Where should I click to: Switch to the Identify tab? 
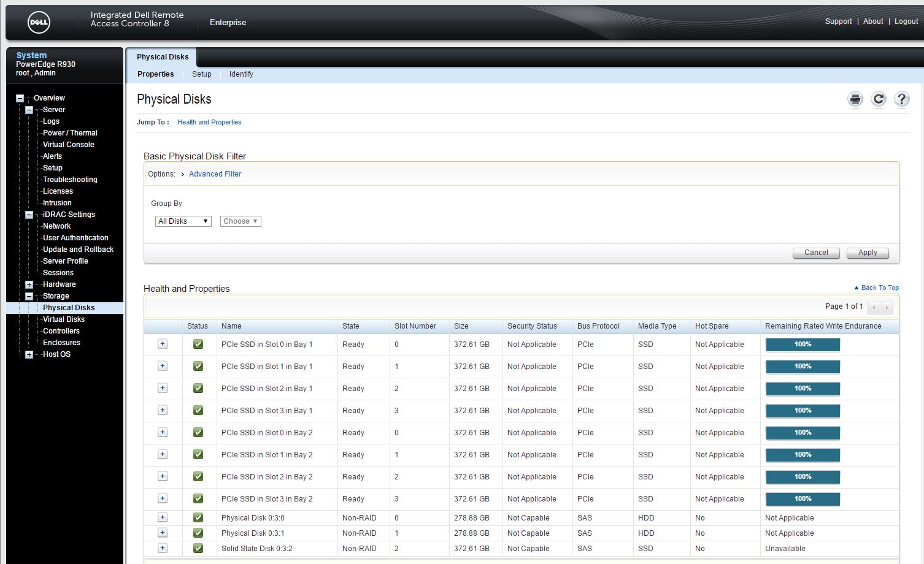tap(241, 74)
